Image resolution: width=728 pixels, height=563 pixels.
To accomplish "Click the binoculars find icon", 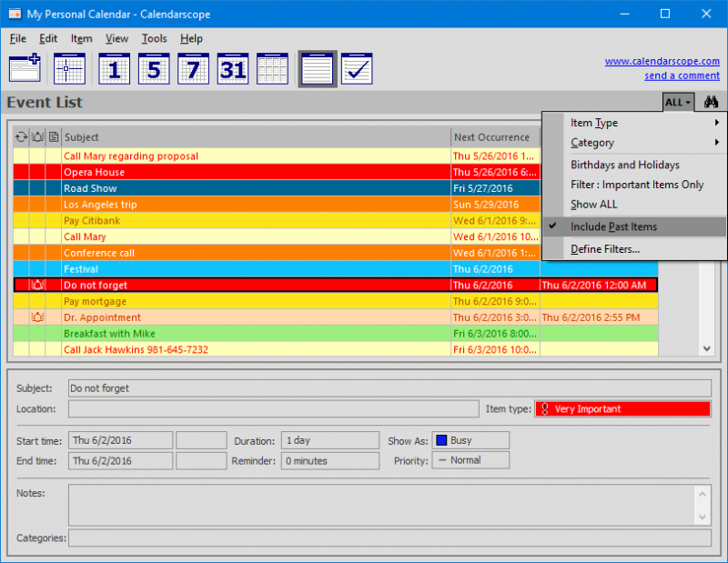I will (711, 102).
